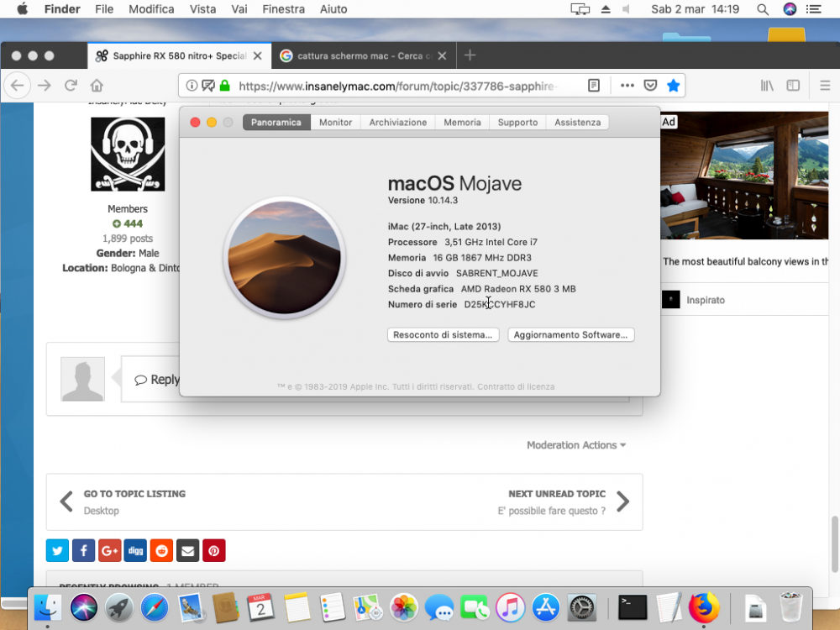Click the Firefox back arrow button

pyautogui.click(x=17, y=86)
